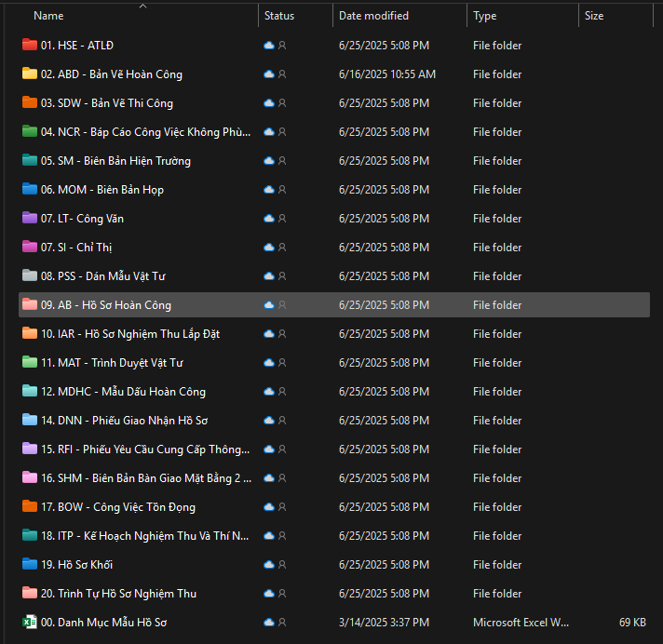Click the green 04. NCR folder icon
Image resolution: width=663 pixels, height=644 pixels.
click(29, 131)
